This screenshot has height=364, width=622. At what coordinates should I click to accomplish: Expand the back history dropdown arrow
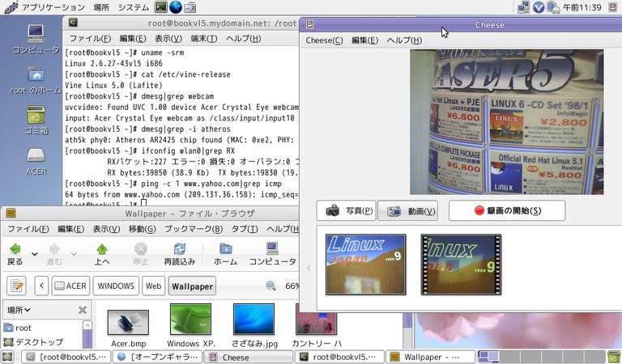[x=35, y=254]
